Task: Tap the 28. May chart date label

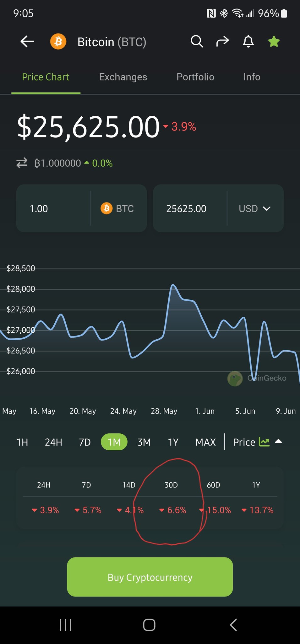Action: pyautogui.click(x=164, y=411)
